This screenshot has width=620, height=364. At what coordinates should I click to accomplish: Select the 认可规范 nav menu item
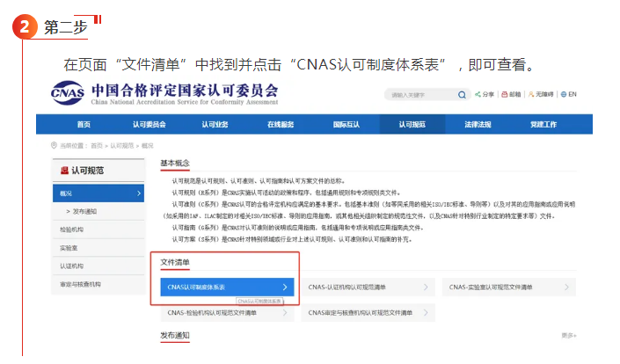[x=412, y=125]
